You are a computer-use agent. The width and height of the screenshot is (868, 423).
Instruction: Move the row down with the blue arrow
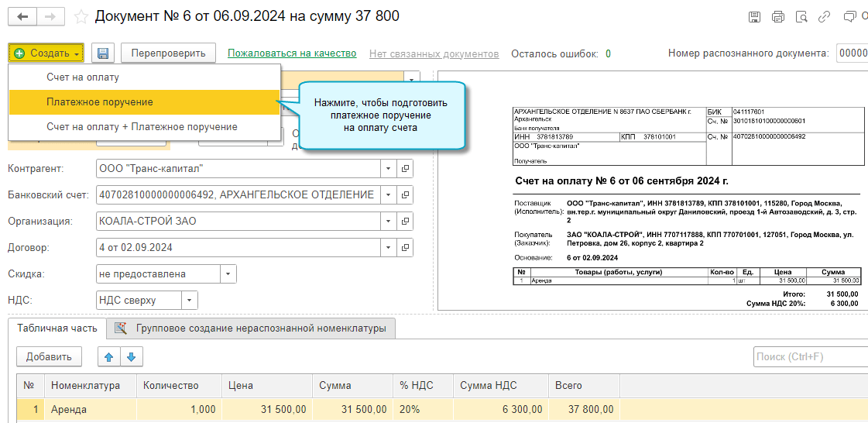coord(131,356)
